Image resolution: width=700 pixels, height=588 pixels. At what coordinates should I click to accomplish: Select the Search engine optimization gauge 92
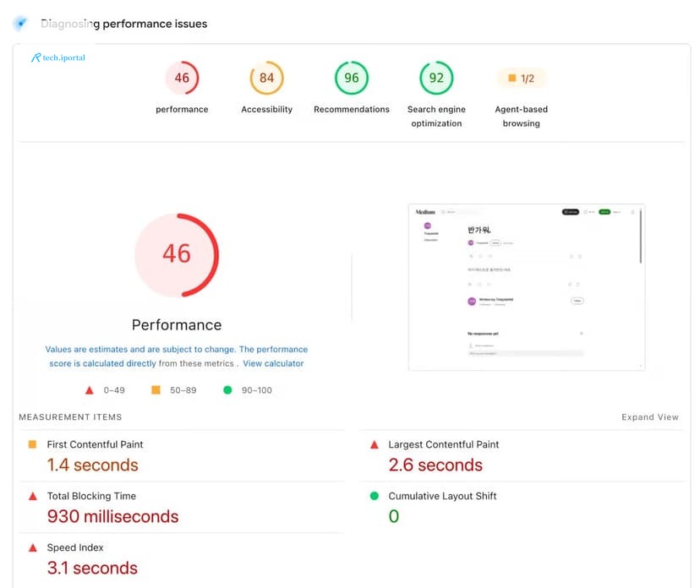[x=436, y=78]
